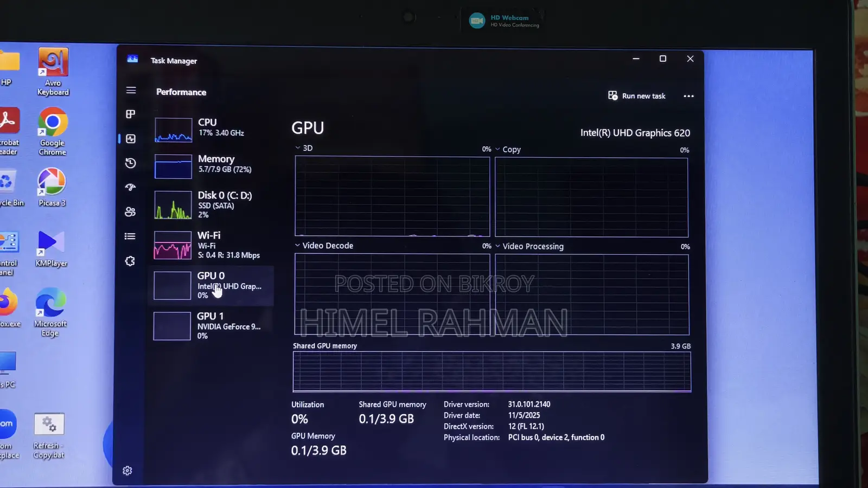The image size is (868, 488).
Task: Open the three-dot more options menu
Action: pyautogui.click(x=688, y=96)
